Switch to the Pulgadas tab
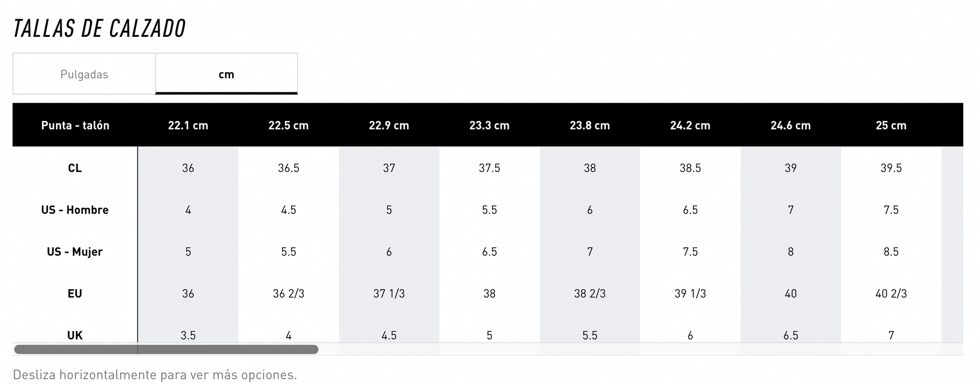980x385 pixels. [x=84, y=74]
